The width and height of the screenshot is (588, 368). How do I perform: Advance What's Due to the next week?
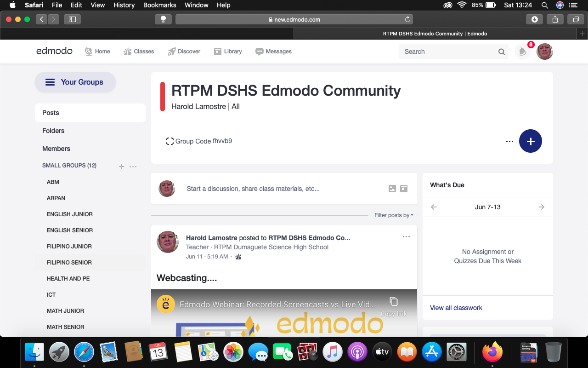[x=541, y=207]
